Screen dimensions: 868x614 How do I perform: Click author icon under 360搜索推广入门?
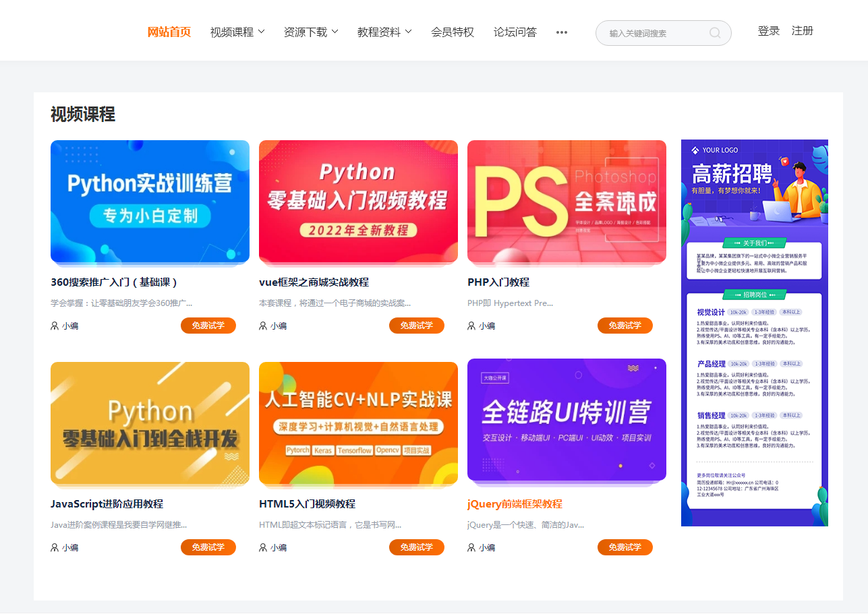point(55,326)
